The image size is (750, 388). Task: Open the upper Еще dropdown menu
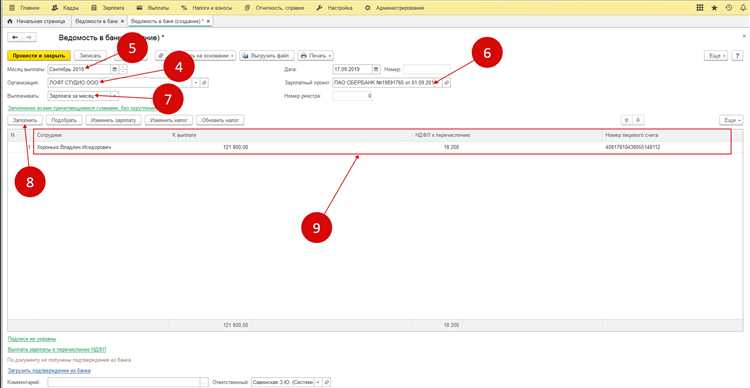[716, 56]
